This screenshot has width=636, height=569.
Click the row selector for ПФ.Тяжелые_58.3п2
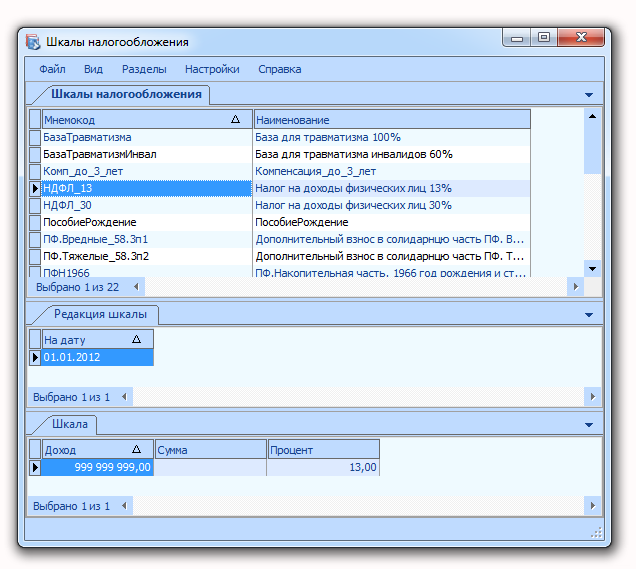point(35,257)
